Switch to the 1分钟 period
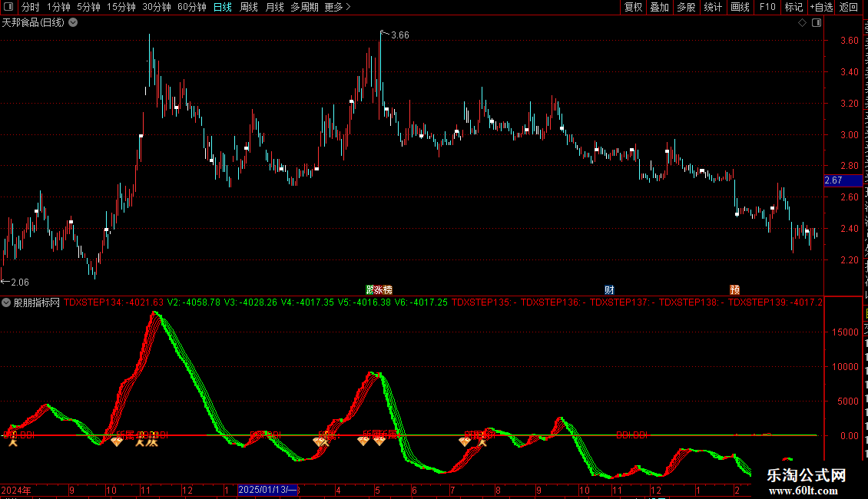Image resolution: width=868 pixels, height=499 pixels. pos(58,7)
